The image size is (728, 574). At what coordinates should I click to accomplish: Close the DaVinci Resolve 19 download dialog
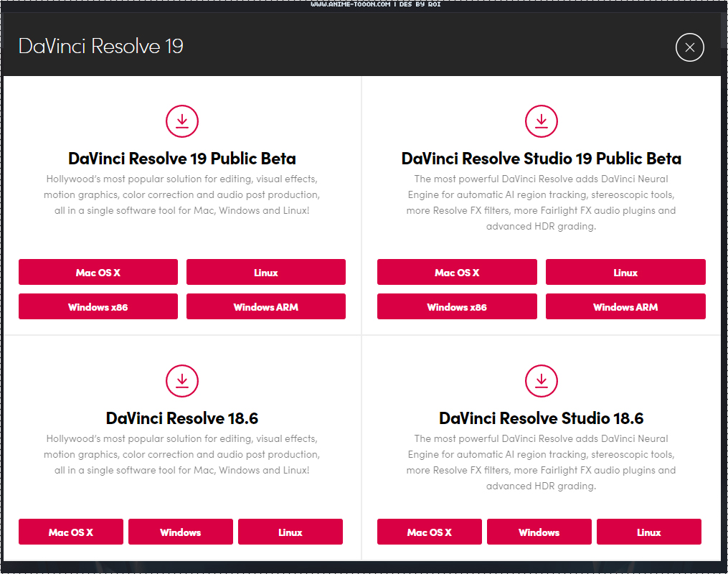(x=690, y=47)
